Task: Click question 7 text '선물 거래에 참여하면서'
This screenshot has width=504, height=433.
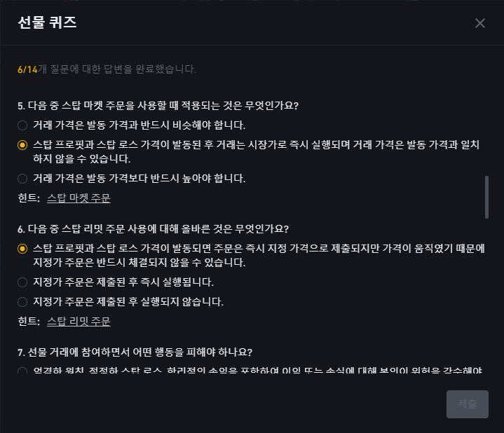Action: (x=135, y=352)
